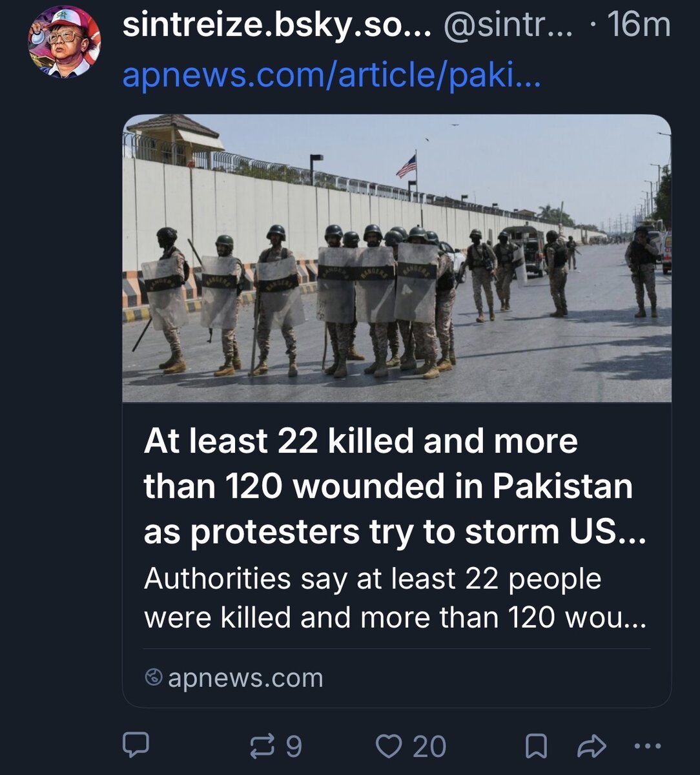
Task: Click the globe icon beside apnews.com
Action: (x=153, y=677)
